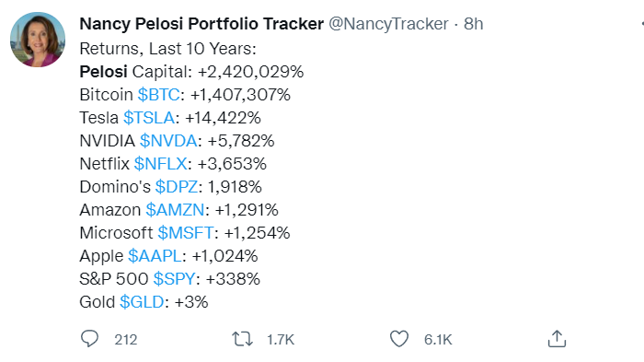Image resolution: width=644 pixels, height=362 pixels.
Task: Click the 8h timestamp
Action: 473,24
